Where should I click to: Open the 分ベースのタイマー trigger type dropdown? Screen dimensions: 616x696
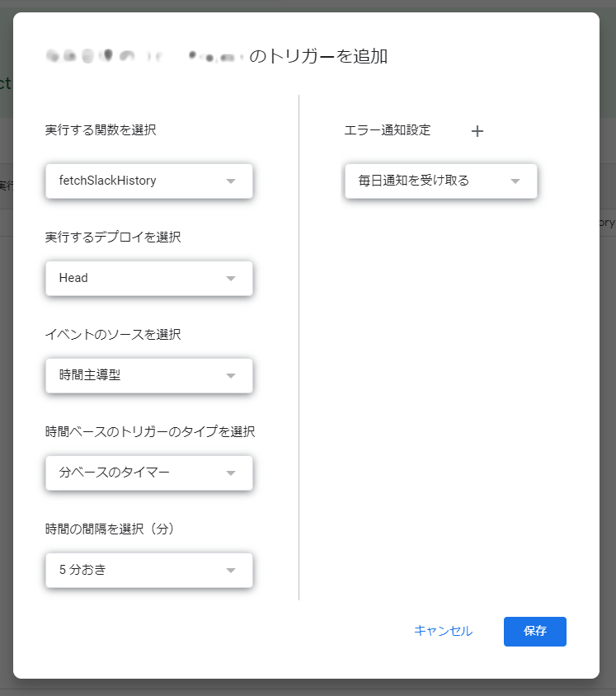[136, 473]
